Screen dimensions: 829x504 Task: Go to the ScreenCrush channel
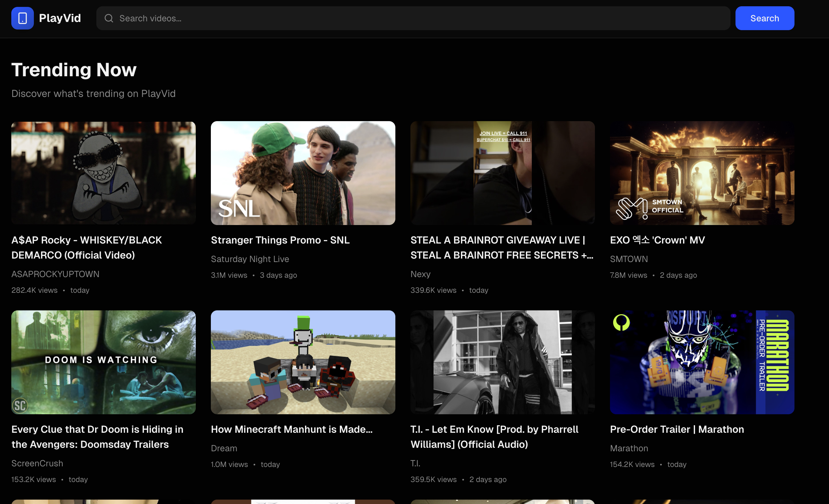[37, 463]
